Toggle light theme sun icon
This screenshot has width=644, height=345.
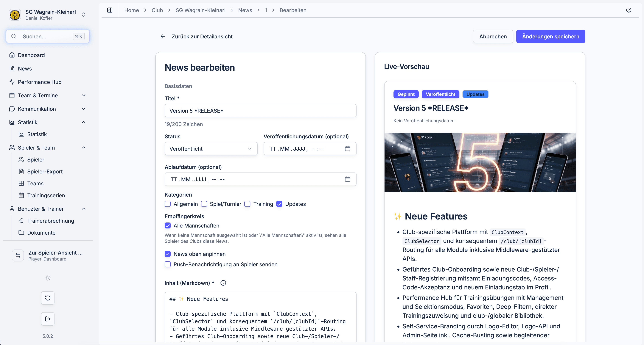[48, 278]
